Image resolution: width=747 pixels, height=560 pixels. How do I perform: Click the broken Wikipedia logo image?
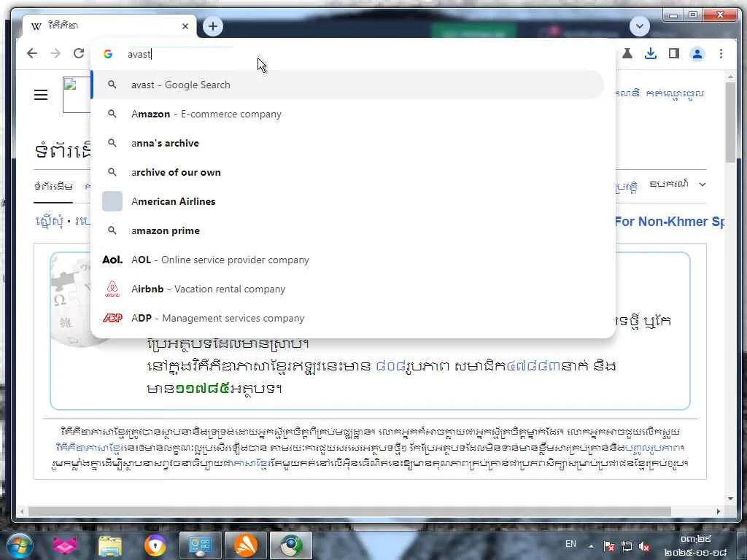point(76,95)
